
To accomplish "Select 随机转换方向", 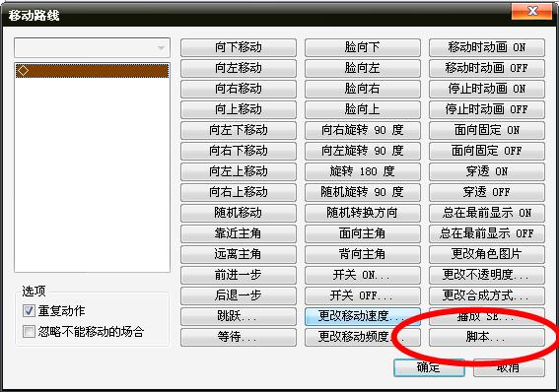I will (x=363, y=213).
